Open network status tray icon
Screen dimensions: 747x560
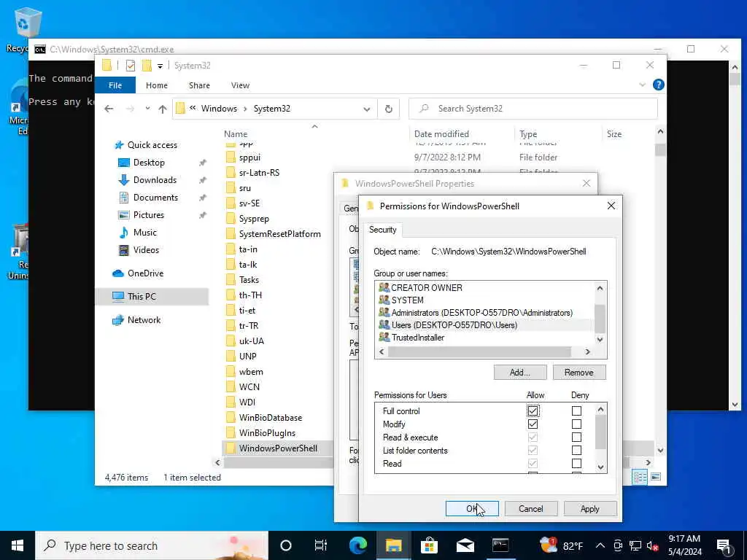(635, 545)
